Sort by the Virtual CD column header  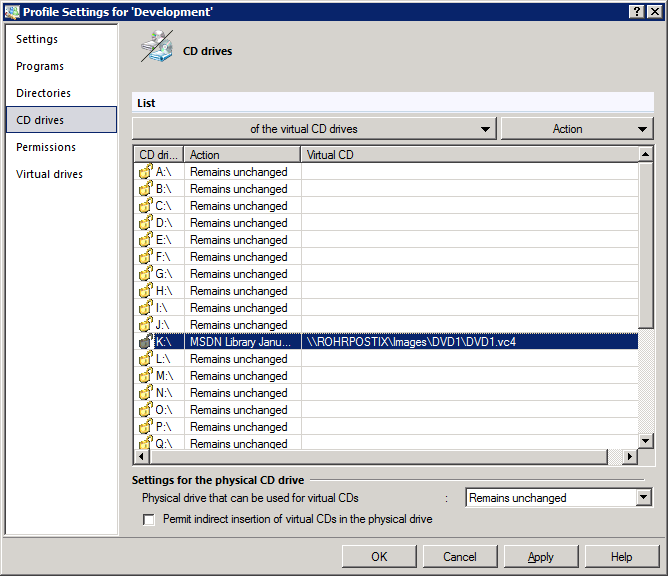[x=468, y=155]
